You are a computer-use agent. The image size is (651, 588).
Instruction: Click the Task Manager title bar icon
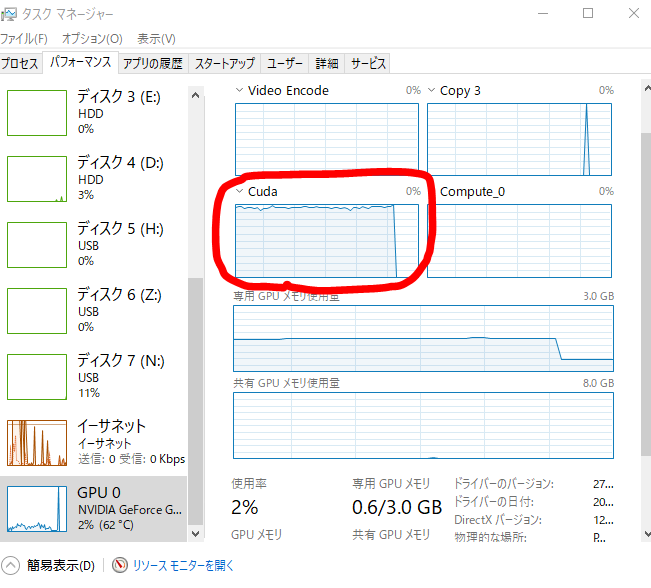pyautogui.click(x=9, y=14)
